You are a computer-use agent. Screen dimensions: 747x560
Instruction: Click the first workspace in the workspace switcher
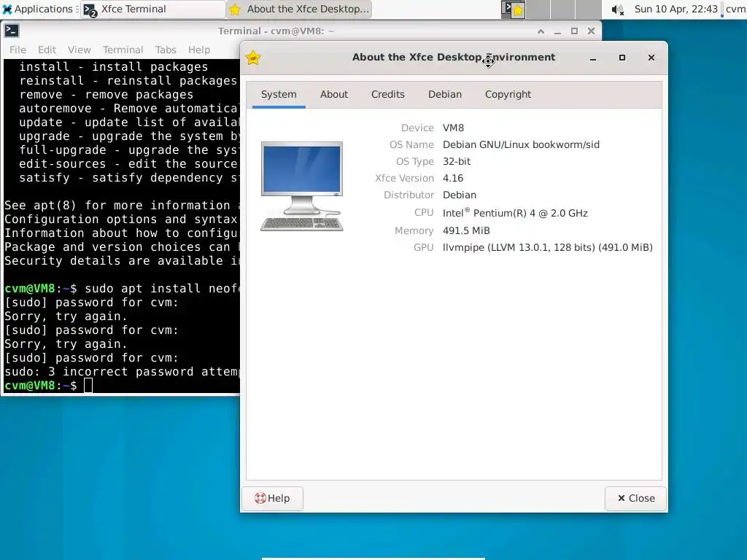[x=514, y=9]
